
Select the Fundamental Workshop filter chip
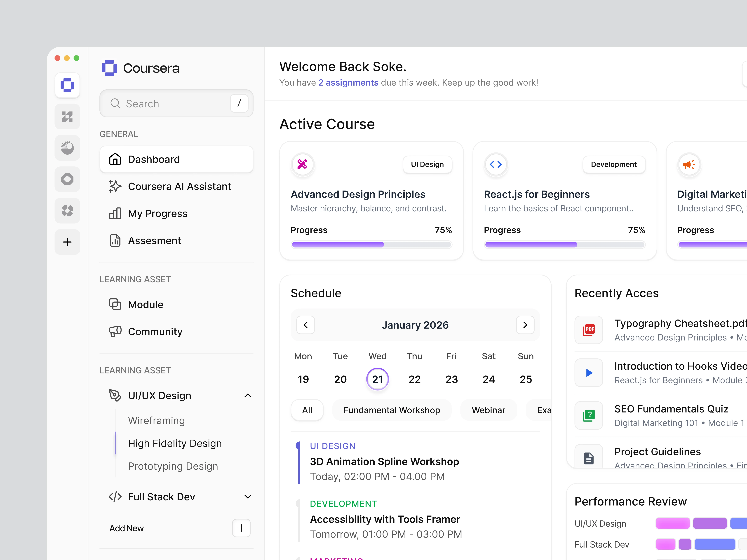pos(392,410)
